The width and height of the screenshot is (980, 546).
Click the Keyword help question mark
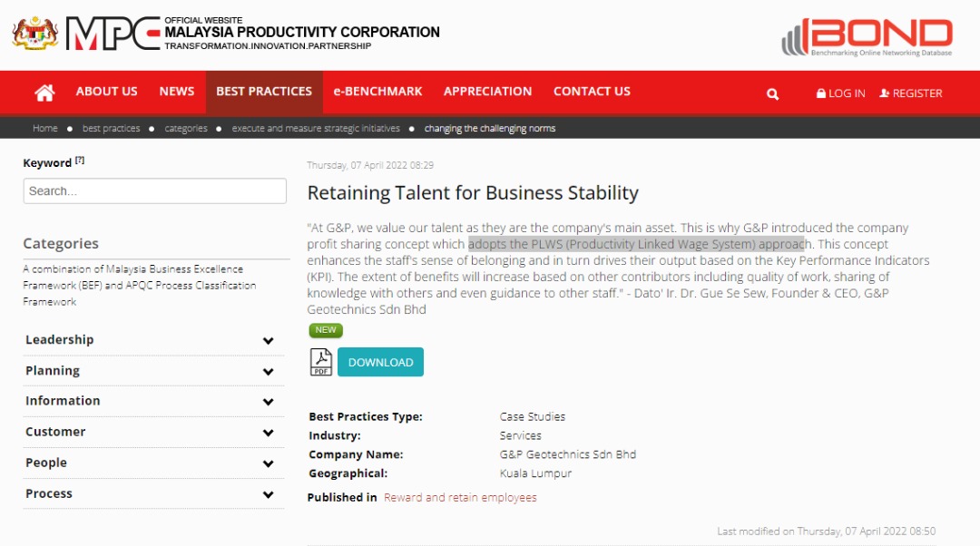[80, 161]
